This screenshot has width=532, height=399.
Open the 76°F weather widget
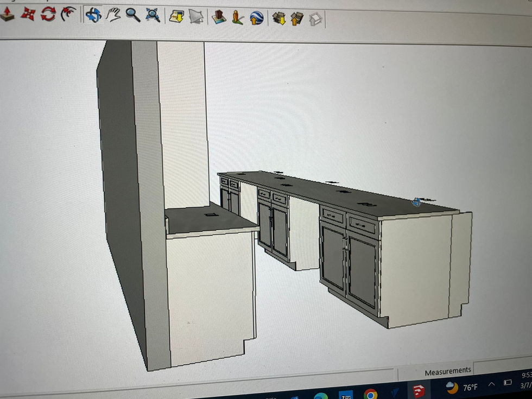pos(461,388)
